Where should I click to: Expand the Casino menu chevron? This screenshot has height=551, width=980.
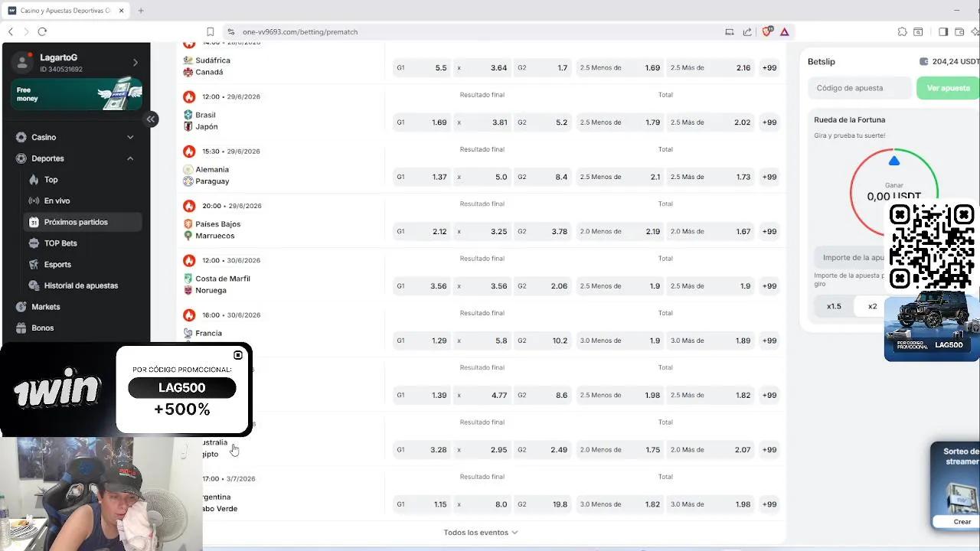pos(130,137)
